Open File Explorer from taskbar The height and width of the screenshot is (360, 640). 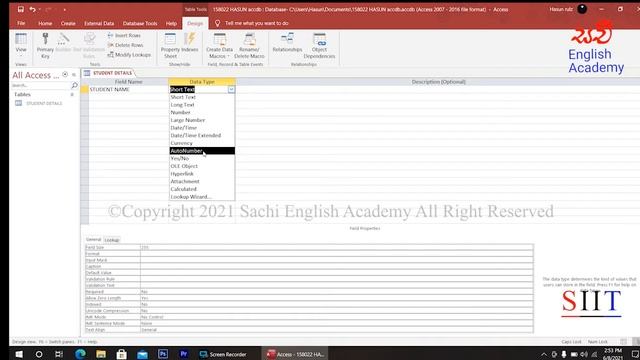[101, 354]
